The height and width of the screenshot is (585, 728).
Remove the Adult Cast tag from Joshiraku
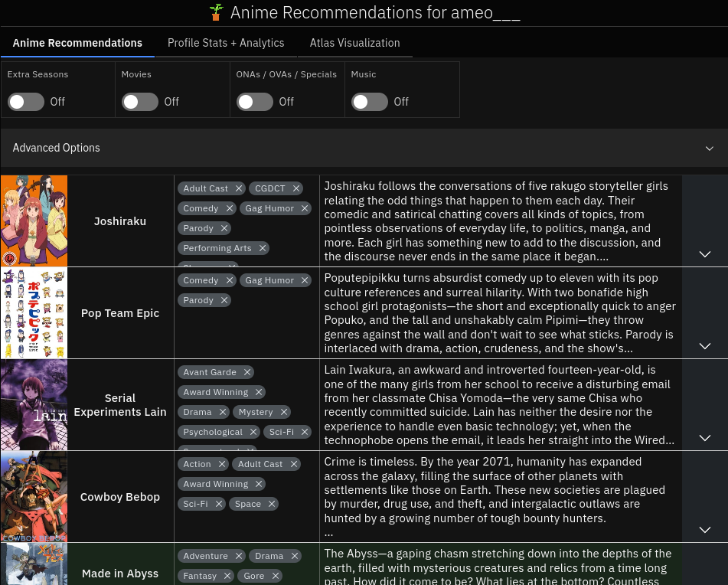coord(239,188)
